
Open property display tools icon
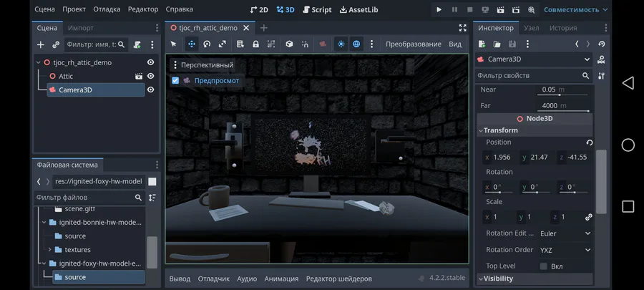(x=601, y=76)
